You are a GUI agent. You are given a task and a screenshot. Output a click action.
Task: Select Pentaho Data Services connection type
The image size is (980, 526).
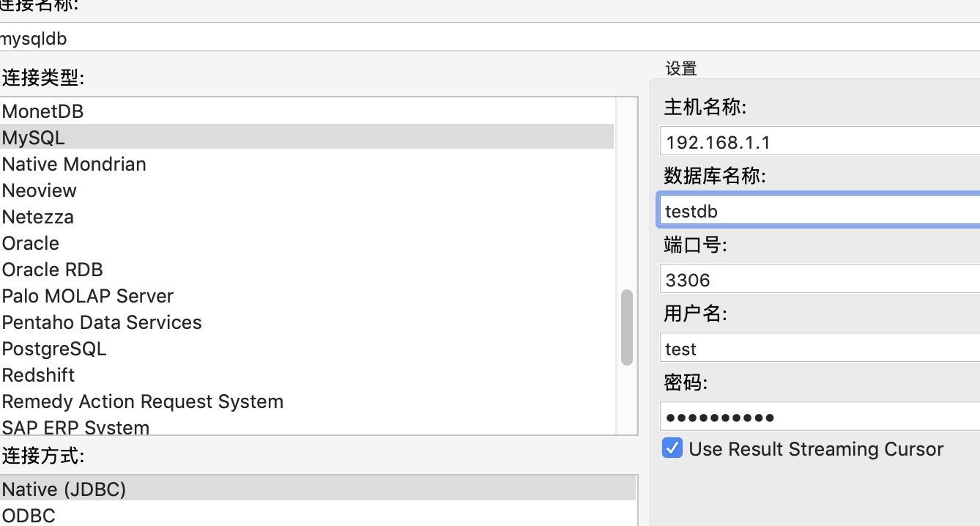(x=102, y=322)
